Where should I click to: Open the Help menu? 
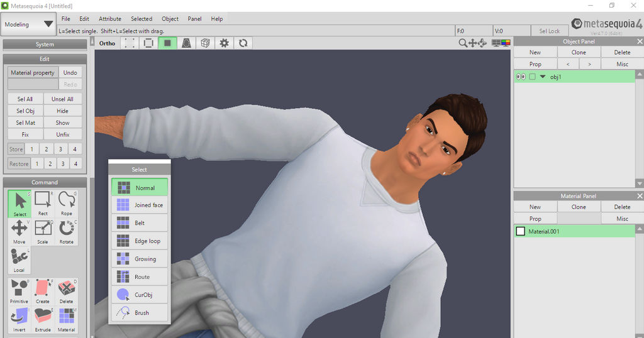tap(217, 19)
